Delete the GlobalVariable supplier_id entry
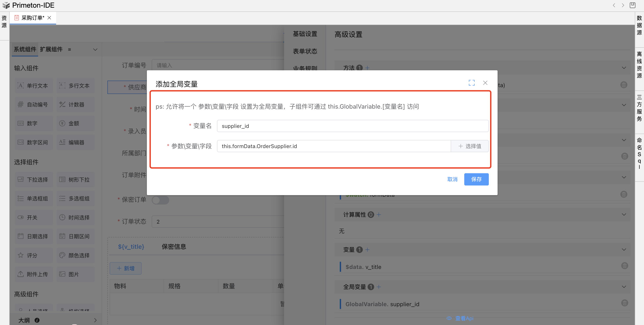The height and width of the screenshot is (325, 644). (x=624, y=303)
